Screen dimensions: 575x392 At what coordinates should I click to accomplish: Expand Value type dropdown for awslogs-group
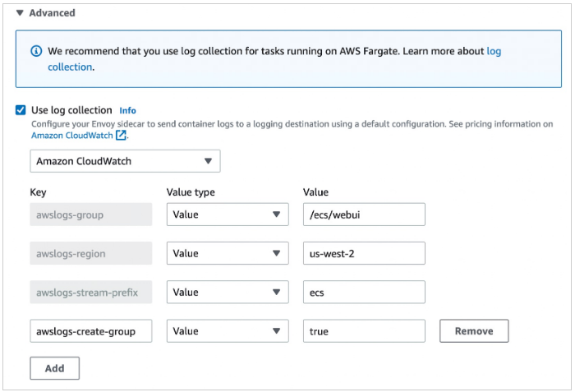[228, 214]
